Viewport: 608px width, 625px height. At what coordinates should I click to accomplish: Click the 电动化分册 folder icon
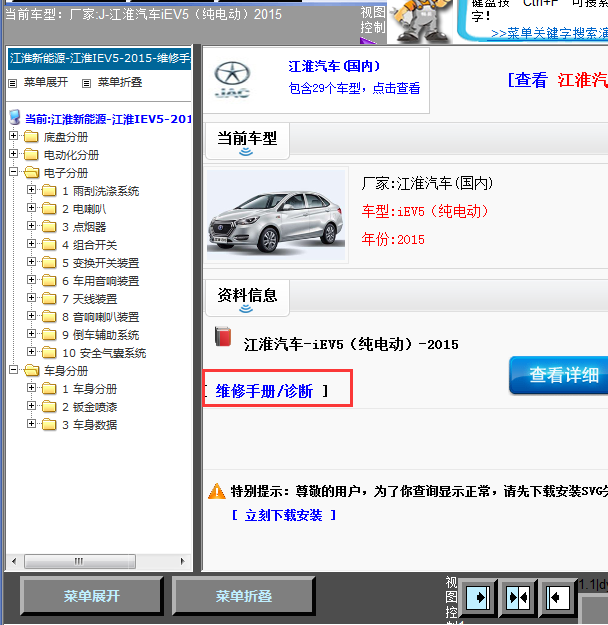tap(31, 155)
